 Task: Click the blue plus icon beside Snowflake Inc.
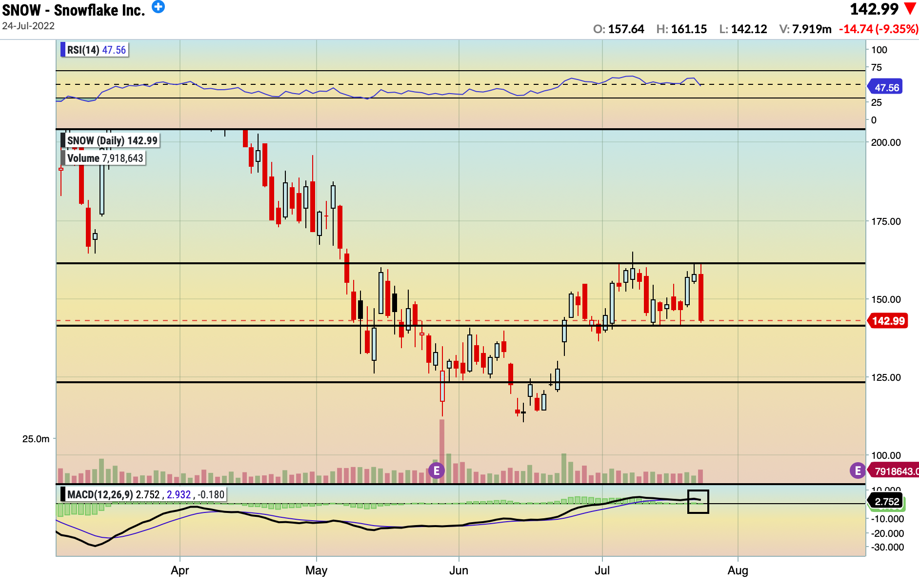[158, 7]
